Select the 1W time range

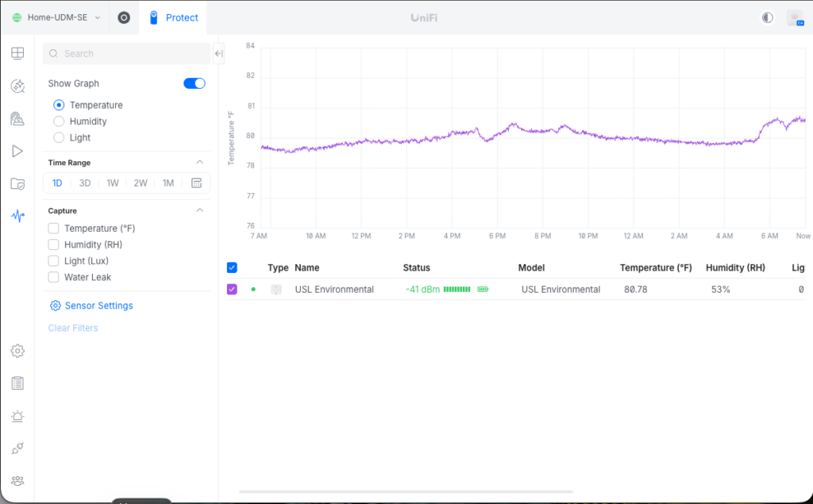tap(113, 183)
